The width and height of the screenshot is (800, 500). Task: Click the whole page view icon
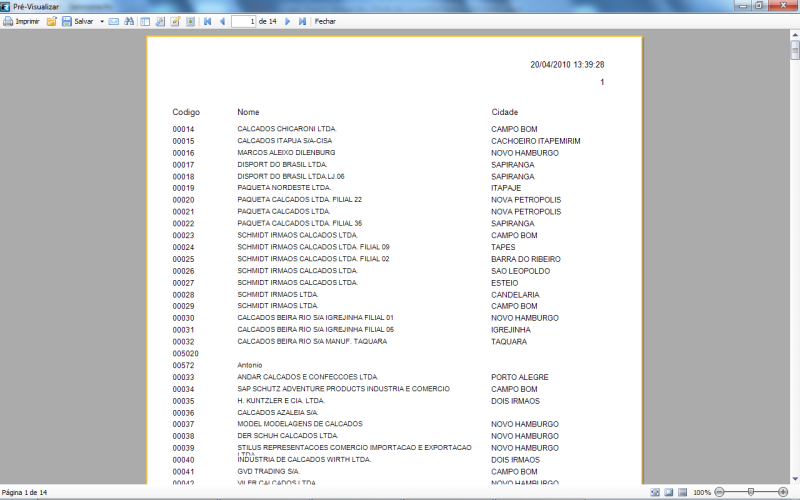click(x=668, y=492)
